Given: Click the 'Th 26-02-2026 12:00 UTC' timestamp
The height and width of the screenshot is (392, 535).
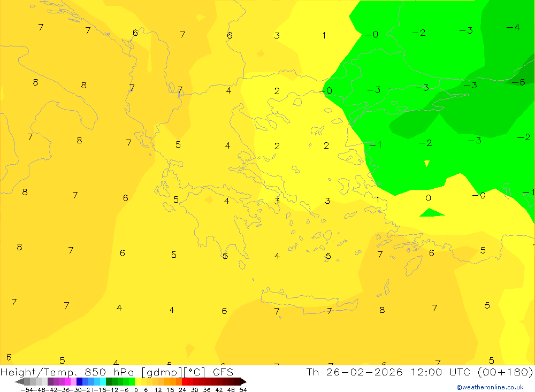Looking at the screenshot, I should tap(388, 372).
